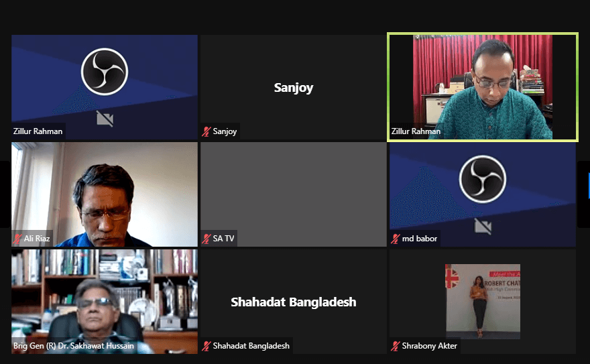Click md babor's muted microphone icon

395,239
